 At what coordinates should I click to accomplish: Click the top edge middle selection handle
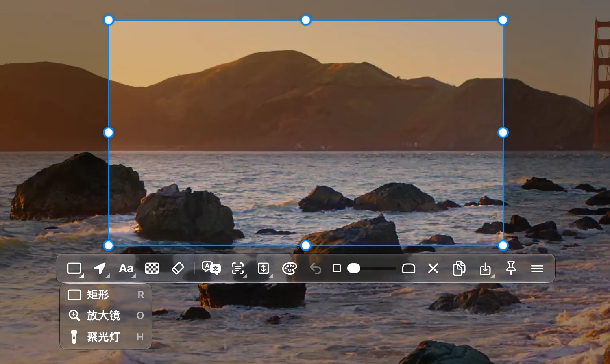306,20
